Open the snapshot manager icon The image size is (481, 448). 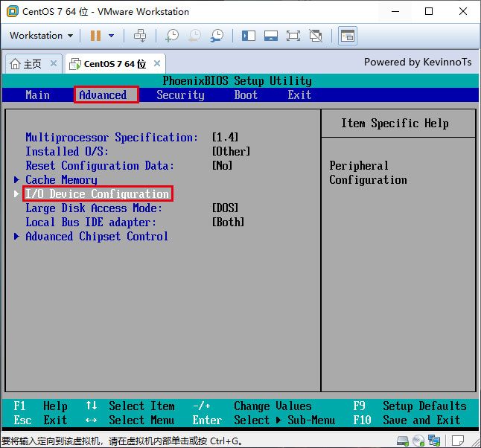217,36
